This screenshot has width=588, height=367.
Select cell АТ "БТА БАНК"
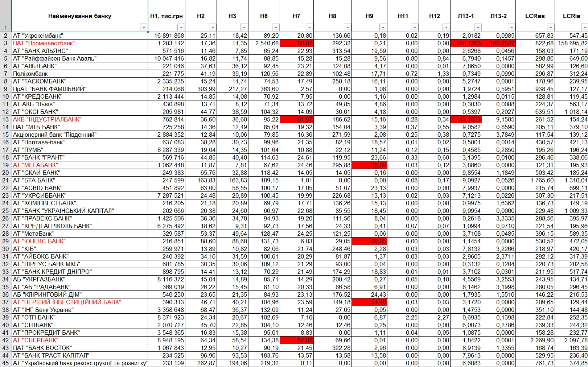pos(80,180)
